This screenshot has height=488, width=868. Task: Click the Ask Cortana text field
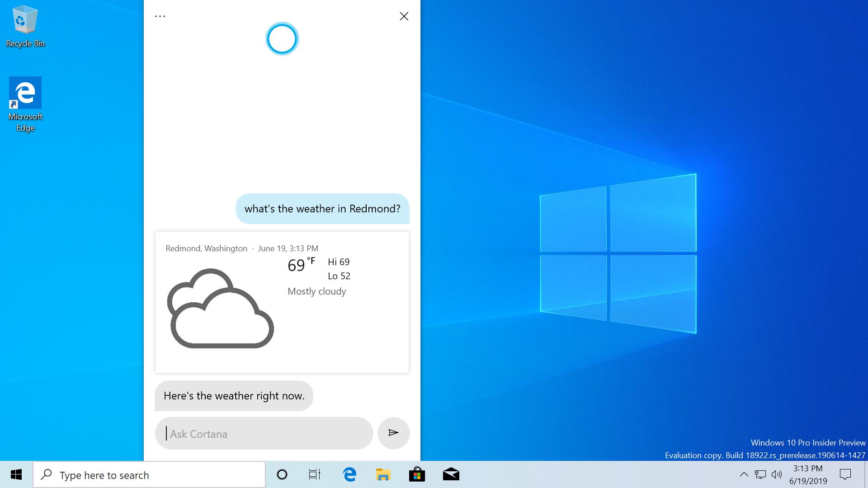264,434
